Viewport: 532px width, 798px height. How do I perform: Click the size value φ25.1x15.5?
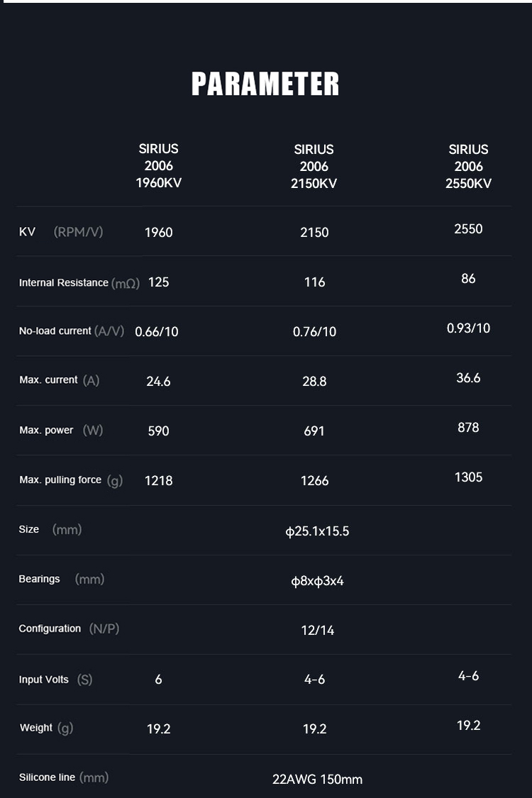click(317, 531)
